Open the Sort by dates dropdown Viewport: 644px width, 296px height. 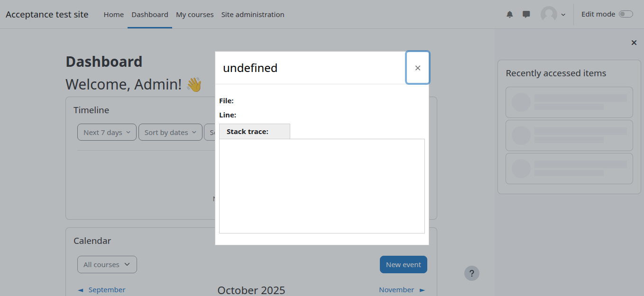170,133
